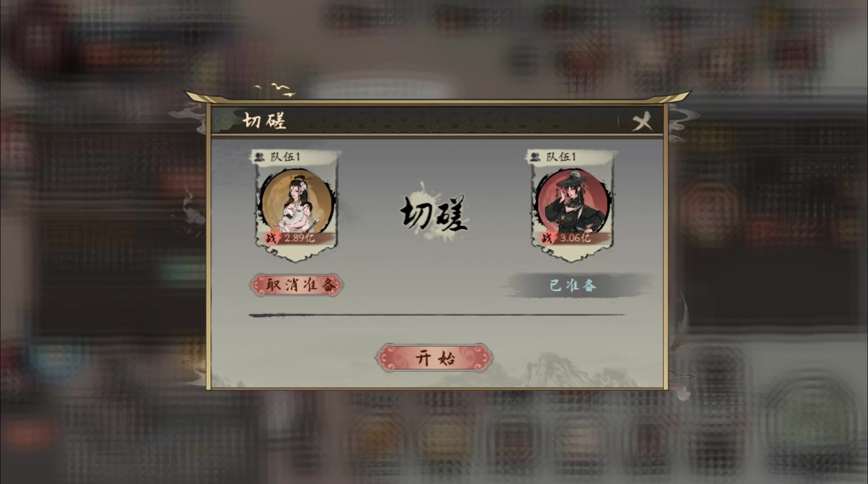This screenshot has width=868, height=484.
Task: Click the left banner's tattered bottom edge
Action: click(x=296, y=254)
